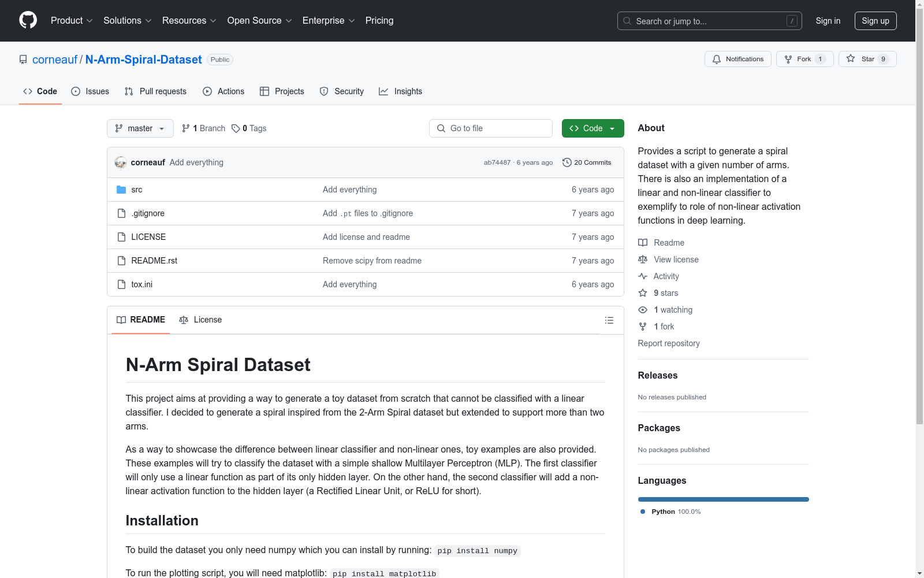Click the README.rst file icon
The image size is (924, 578).
121,261
